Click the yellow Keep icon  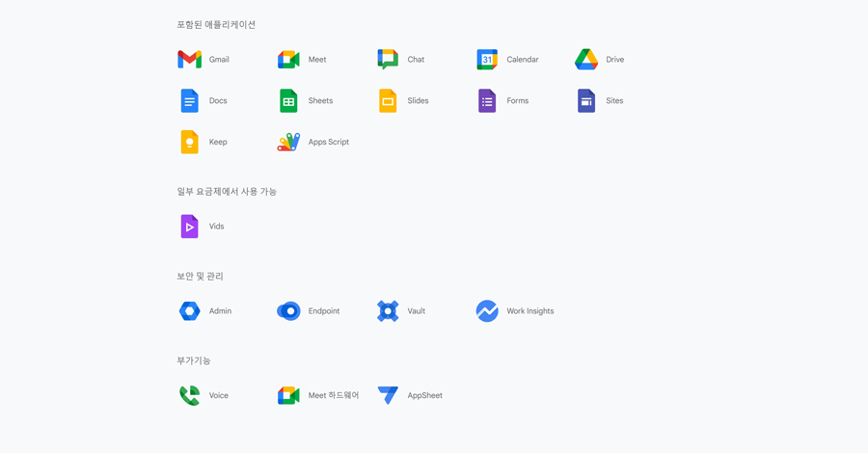tap(189, 142)
